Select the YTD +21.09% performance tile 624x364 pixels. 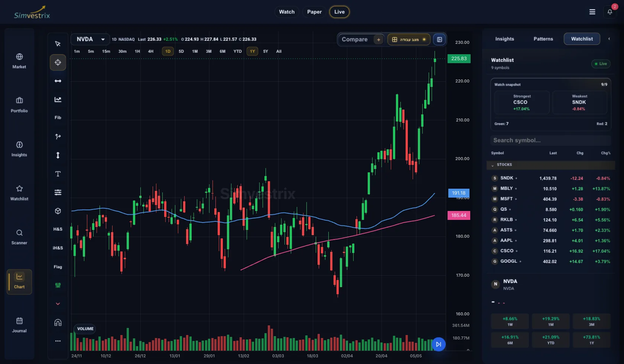(x=551, y=340)
